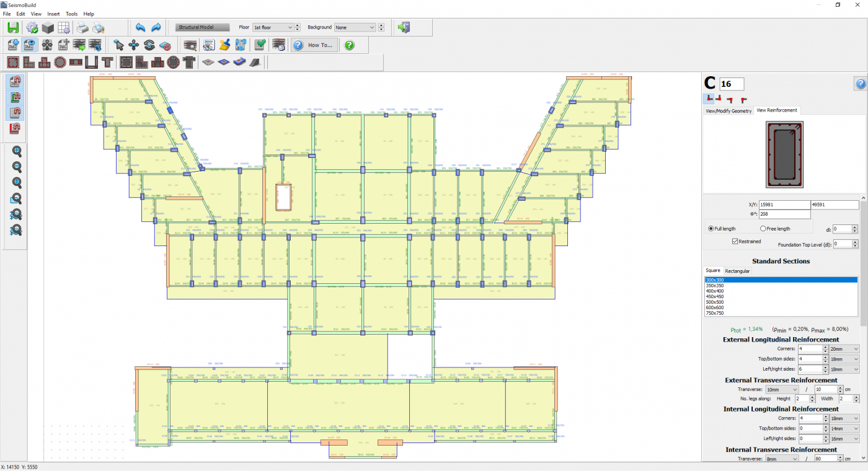Click the Undo arrow icon
The width and height of the screenshot is (868, 471).
(x=139, y=27)
